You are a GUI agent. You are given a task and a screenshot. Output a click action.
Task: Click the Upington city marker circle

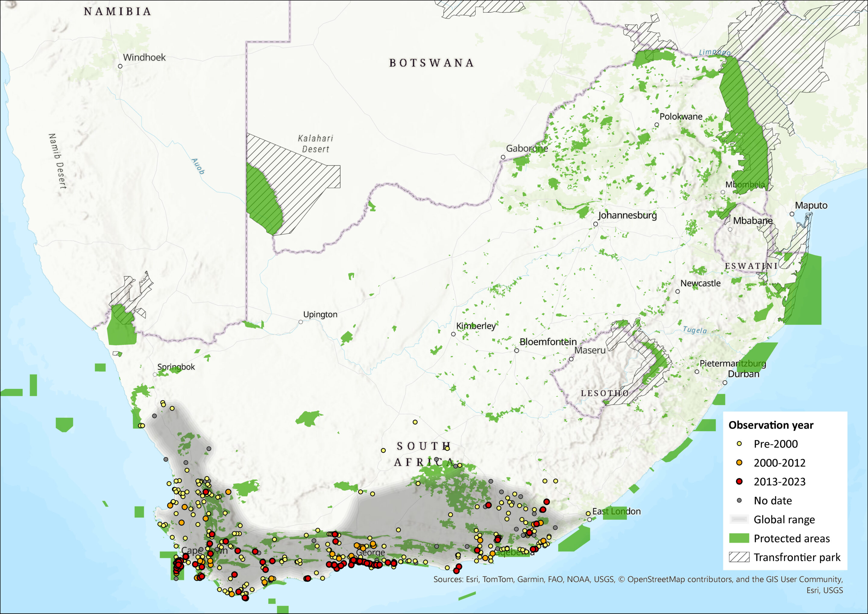(x=300, y=322)
